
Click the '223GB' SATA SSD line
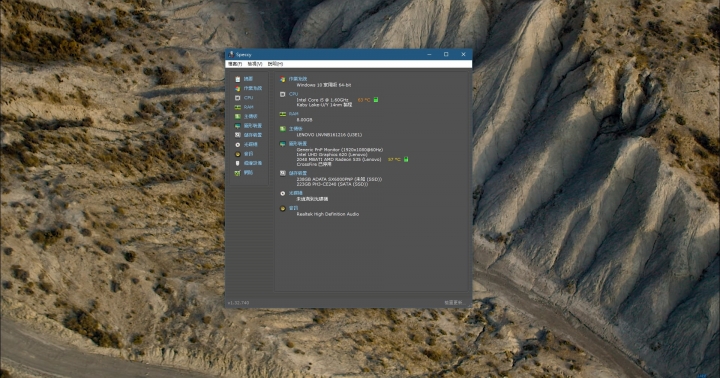pos(332,184)
